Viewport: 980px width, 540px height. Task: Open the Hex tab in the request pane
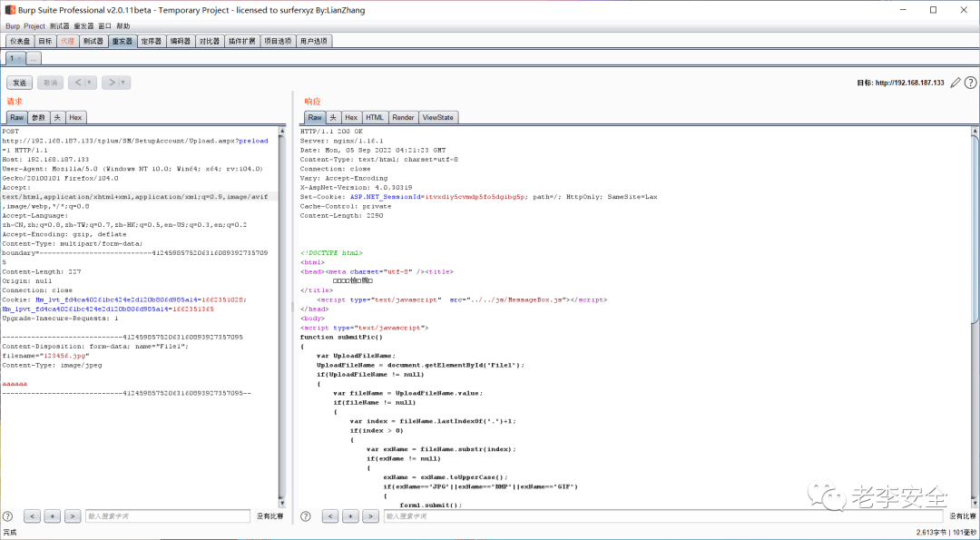pos(76,117)
